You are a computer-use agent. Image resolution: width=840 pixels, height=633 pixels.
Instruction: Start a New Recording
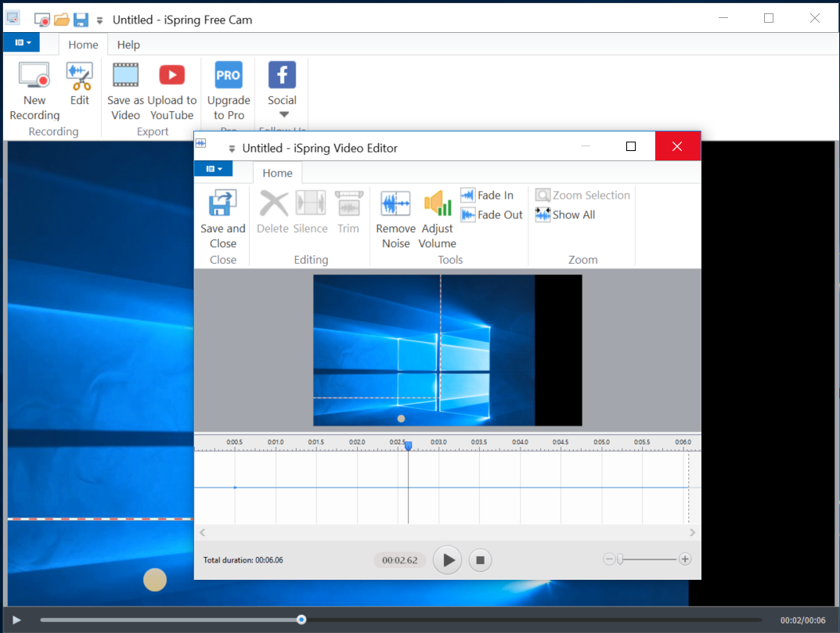pos(34,92)
